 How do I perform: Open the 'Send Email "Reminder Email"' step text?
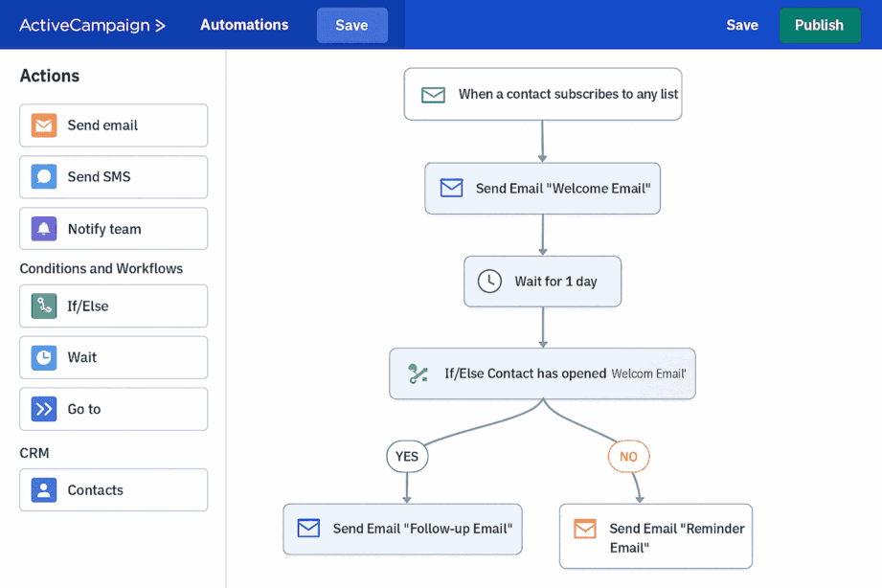pos(677,538)
